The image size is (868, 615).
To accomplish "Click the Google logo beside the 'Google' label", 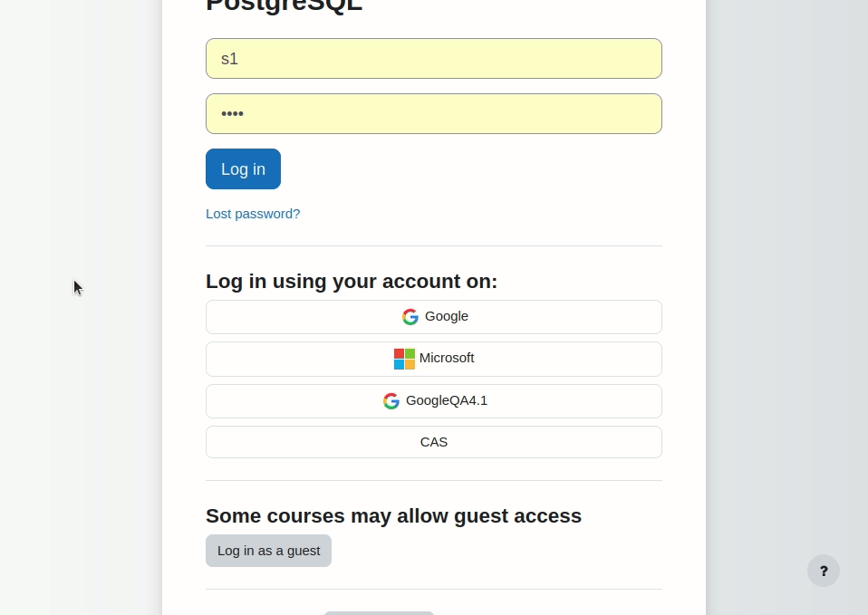I will click(410, 317).
